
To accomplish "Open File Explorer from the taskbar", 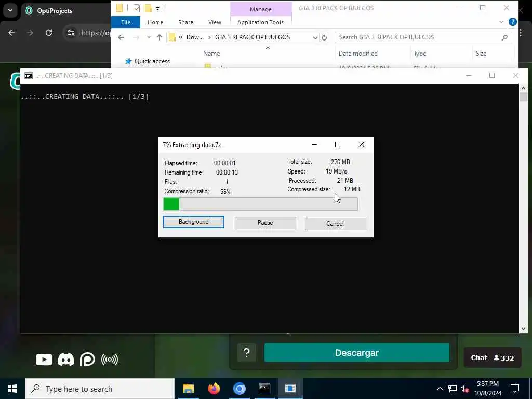I will click(188, 389).
